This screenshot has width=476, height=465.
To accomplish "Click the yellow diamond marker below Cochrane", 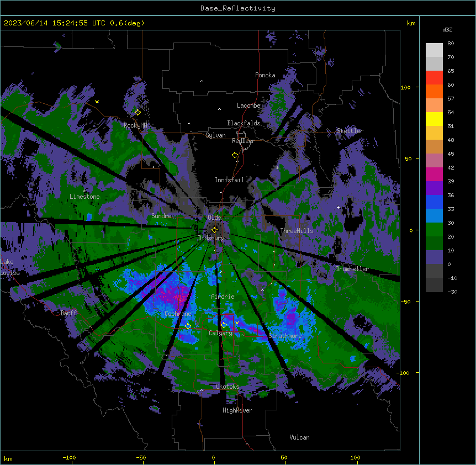I will [x=188, y=326].
